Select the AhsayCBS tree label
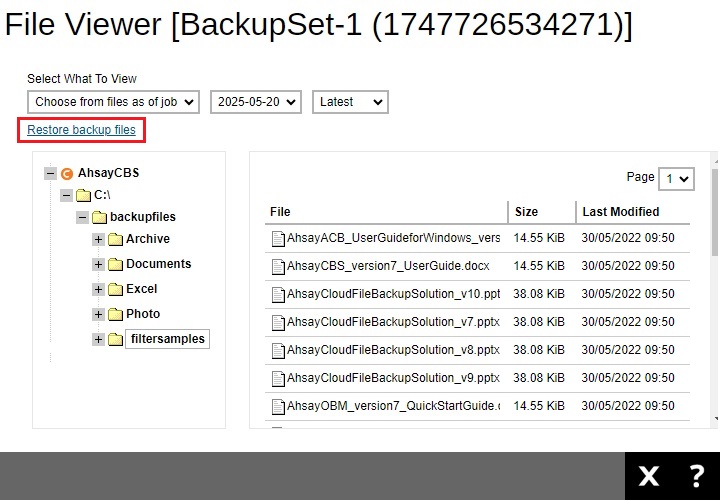This screenshot has height=500, width=720. point(108,173)
